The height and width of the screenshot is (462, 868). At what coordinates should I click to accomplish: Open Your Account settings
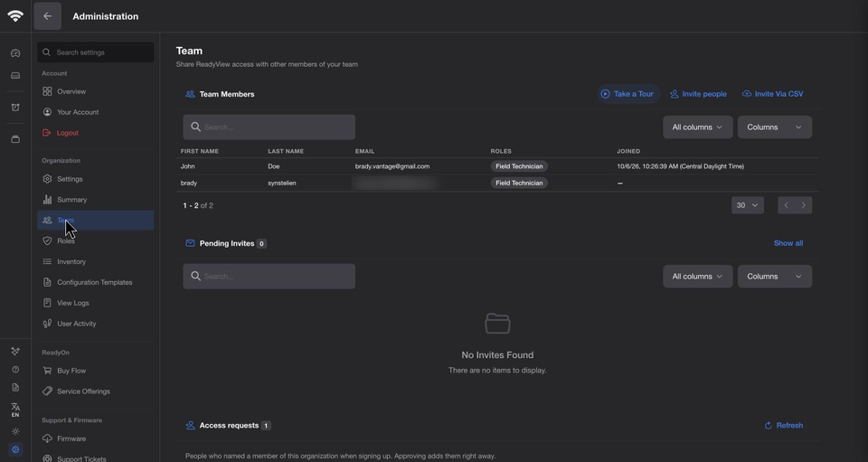pos(96,112)
